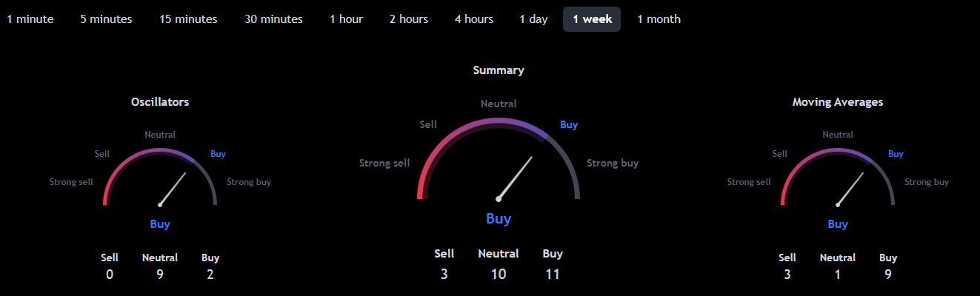This screenshot has height=296, width=980.
Task: Click the Summary heading
Action: [499, 70]
